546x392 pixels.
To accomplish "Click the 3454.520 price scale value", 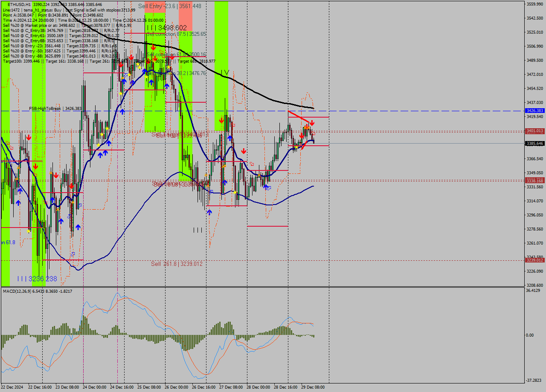I will [x=534, y=89].
